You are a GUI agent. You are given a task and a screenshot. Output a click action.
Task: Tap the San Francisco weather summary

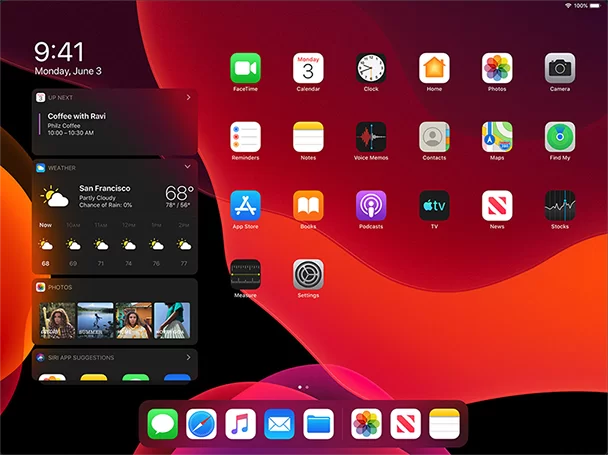[x=105, y=196]
